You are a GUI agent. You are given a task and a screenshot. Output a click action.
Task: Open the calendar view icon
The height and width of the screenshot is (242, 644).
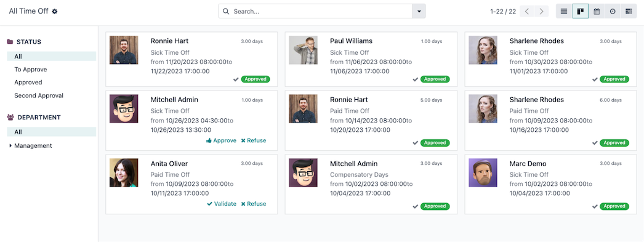pyautogui.click(x=597, y=12)
